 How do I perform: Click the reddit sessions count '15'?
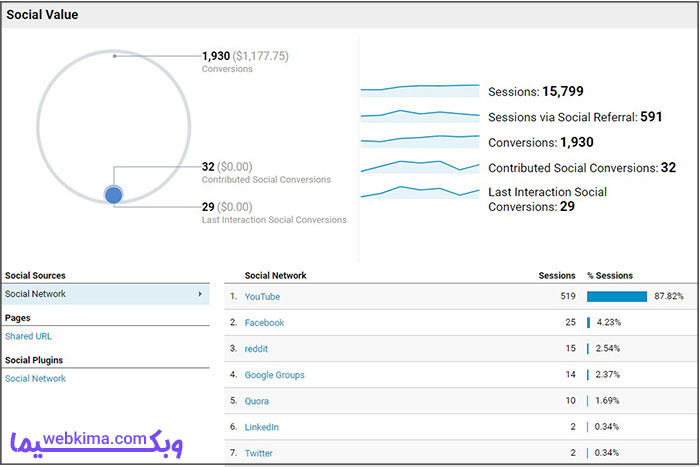point(571,349)
